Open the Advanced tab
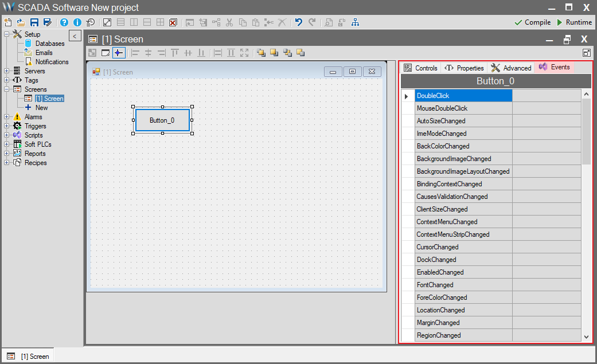Screen dimensions: 597x364 point(511,68)
